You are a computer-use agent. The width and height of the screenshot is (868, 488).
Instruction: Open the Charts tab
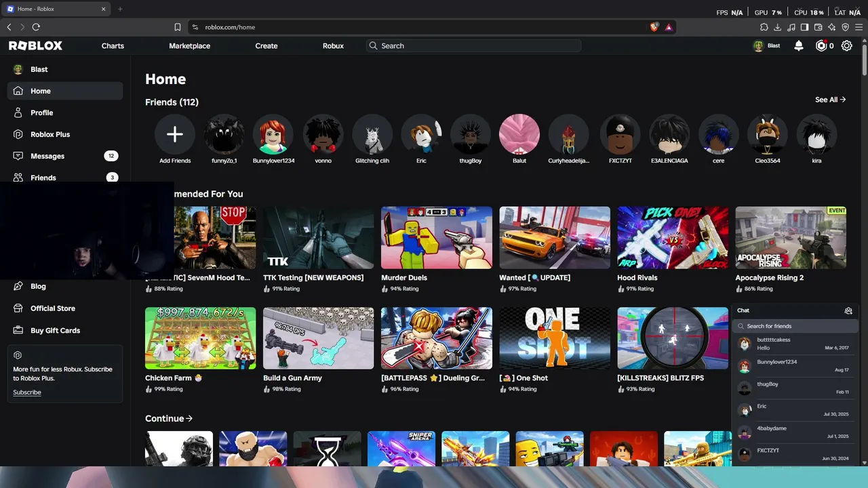coord(113,45)
